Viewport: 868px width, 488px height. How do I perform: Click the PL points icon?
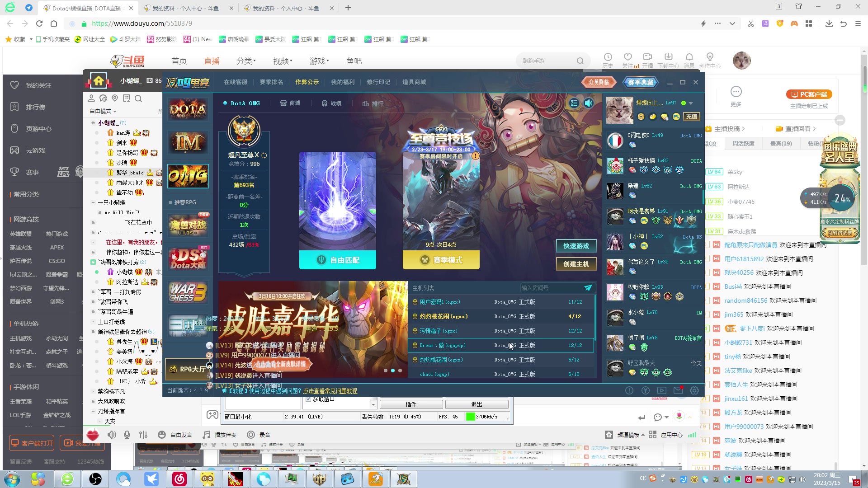pos(676,117)
